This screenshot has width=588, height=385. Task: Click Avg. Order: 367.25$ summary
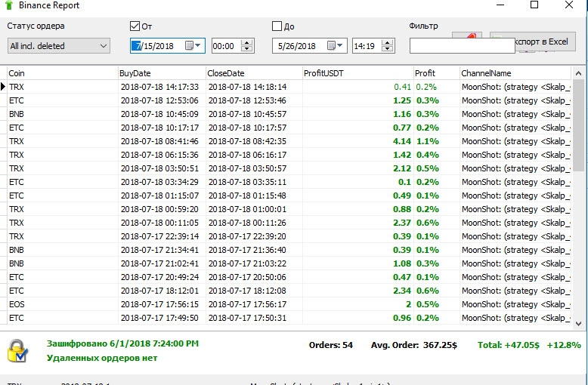pyautogui.click(x=414, y=345)
